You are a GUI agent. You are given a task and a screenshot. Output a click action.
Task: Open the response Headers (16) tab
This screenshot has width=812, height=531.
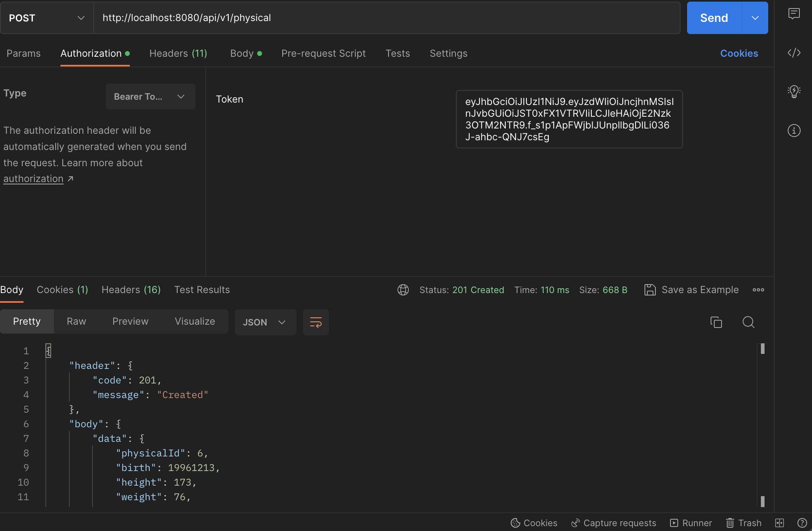coord(131,290)
